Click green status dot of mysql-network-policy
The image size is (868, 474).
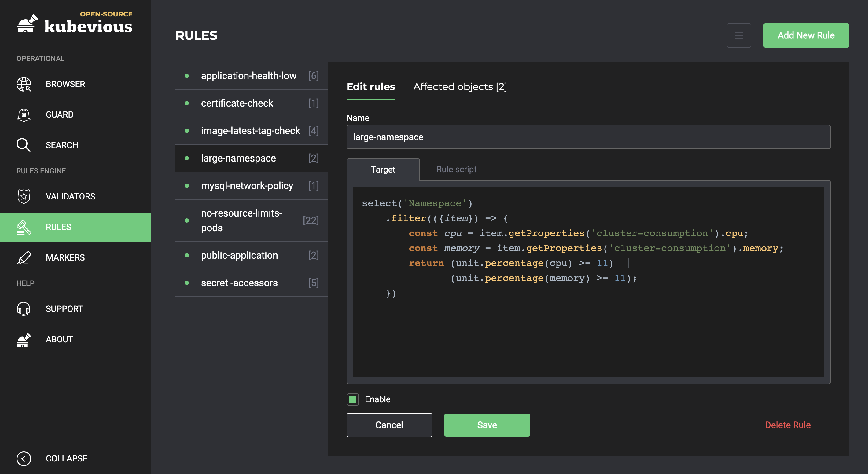pyautogui.click(x=187, y=186)
